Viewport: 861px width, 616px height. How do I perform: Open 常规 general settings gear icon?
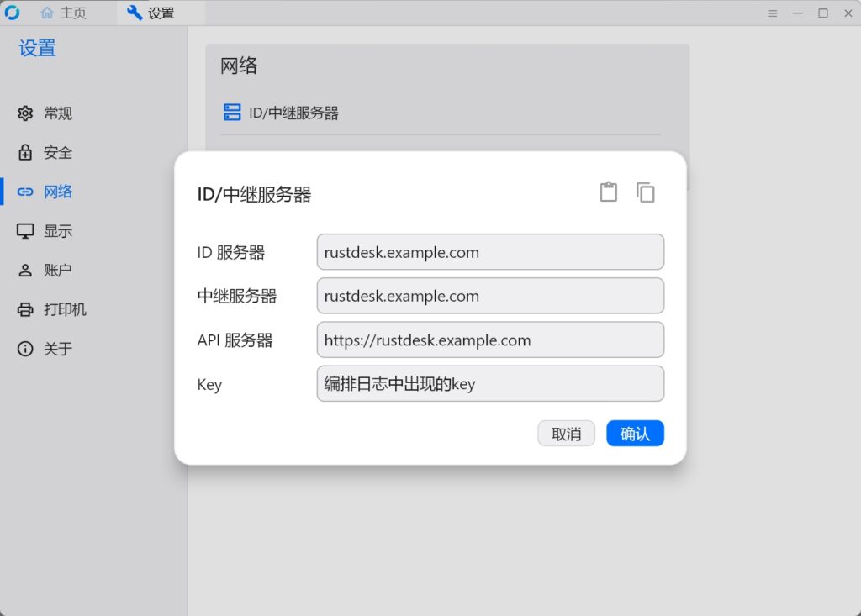tap(25, 113)
